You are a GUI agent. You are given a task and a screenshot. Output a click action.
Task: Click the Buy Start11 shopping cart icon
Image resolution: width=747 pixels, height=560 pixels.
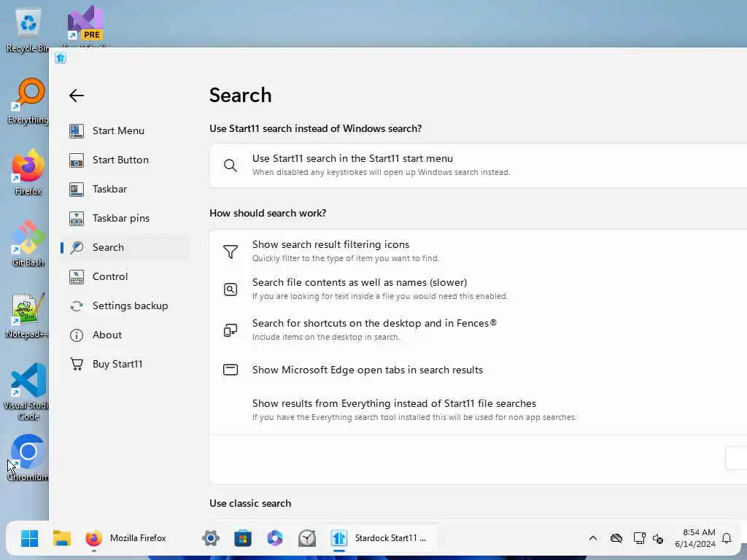click(x=76, y=365)
